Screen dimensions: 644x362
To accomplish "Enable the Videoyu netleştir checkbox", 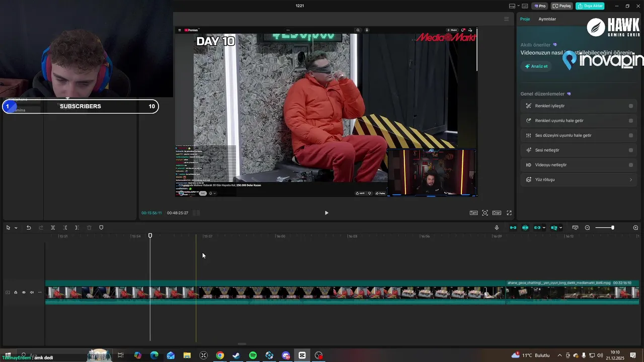I will [631, 165].
